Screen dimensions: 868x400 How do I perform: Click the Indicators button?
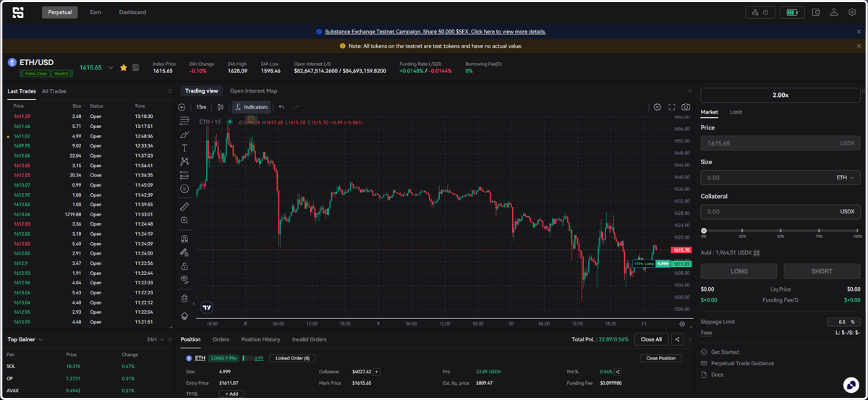(x=251, y=107)
